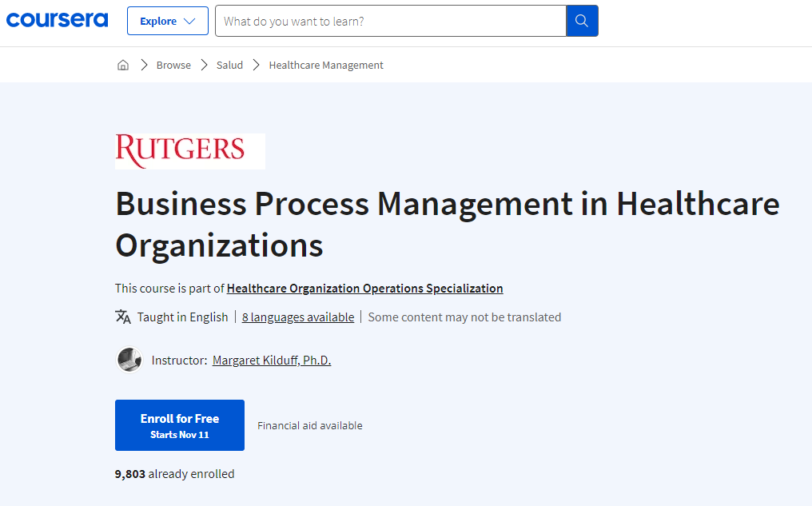Click the 8 languages available link
Screen dimensions: 812x506
pyautogui.click(x=297, y=317)
